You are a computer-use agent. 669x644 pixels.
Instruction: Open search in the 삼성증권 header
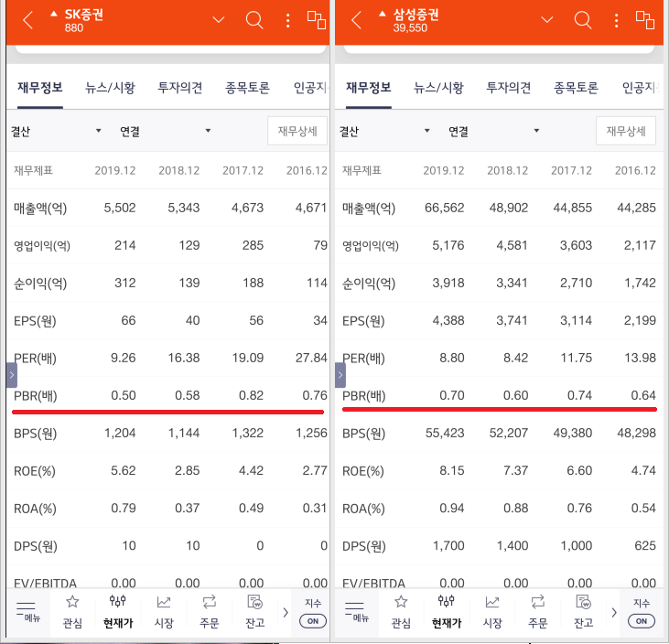(583, 20)
